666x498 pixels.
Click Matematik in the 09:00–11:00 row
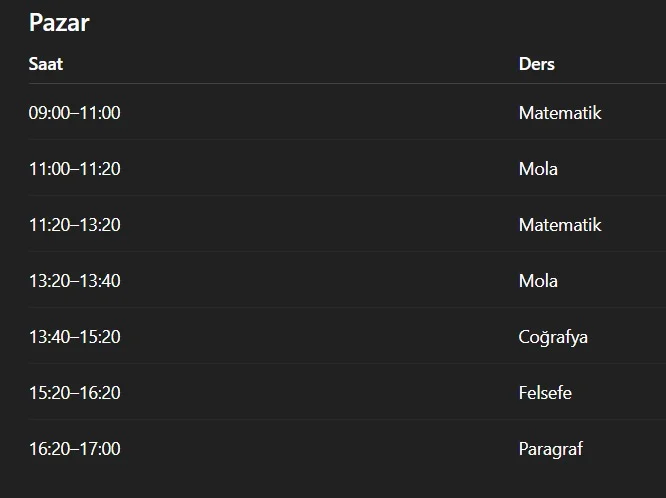click(x=560, y=113)
